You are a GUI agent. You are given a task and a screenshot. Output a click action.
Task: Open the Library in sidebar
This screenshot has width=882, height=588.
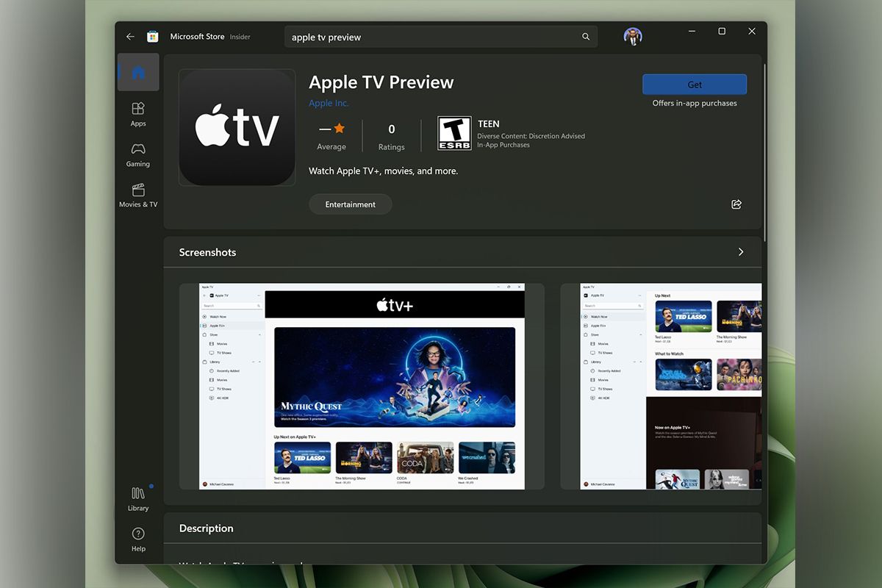click(x=138, y=498)
